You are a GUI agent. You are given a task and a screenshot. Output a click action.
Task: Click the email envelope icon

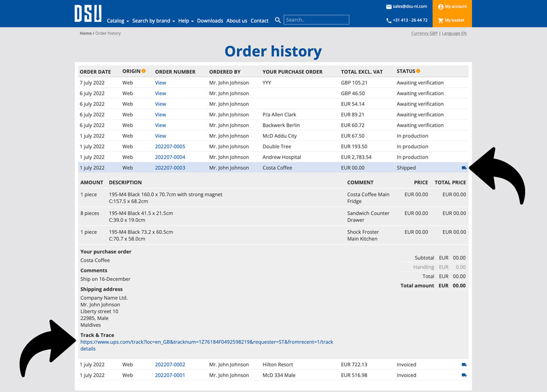(388, 7)
